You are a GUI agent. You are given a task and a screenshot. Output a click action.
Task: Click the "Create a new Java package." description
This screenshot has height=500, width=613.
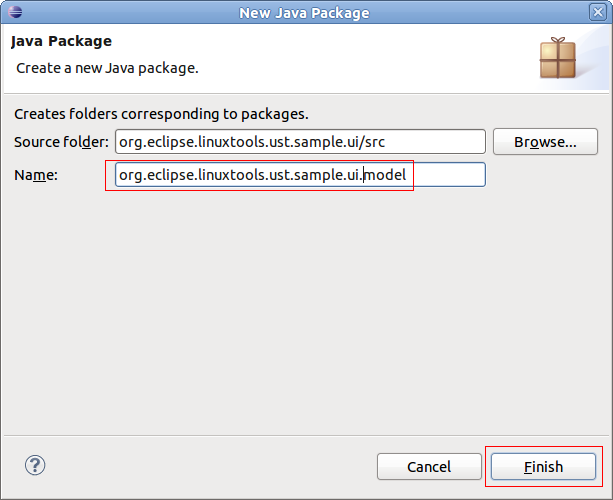(x=108, y=68)
